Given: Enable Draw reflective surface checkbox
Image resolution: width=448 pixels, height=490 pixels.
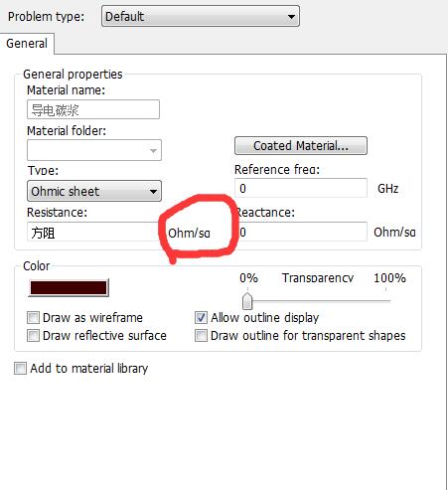Looking at the screenshot, I should (x=33, y=335).
